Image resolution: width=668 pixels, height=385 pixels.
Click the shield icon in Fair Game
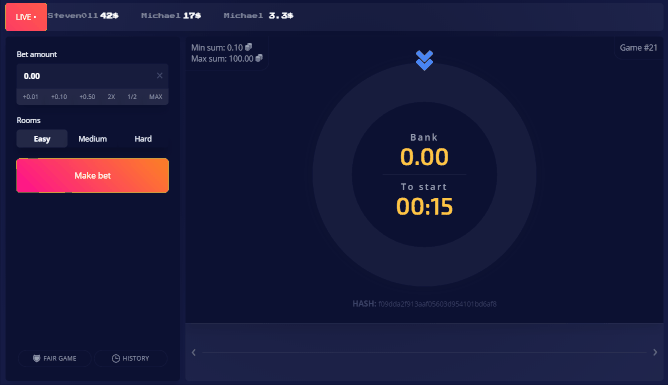(x=37, y=358)
